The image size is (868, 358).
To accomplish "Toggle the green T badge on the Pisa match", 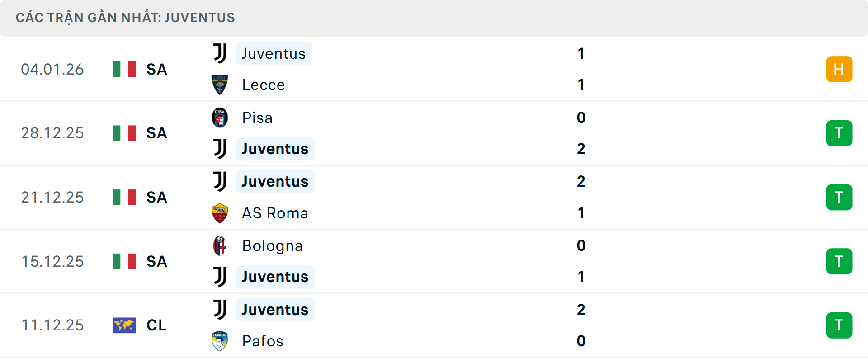I will coord(839,133).
